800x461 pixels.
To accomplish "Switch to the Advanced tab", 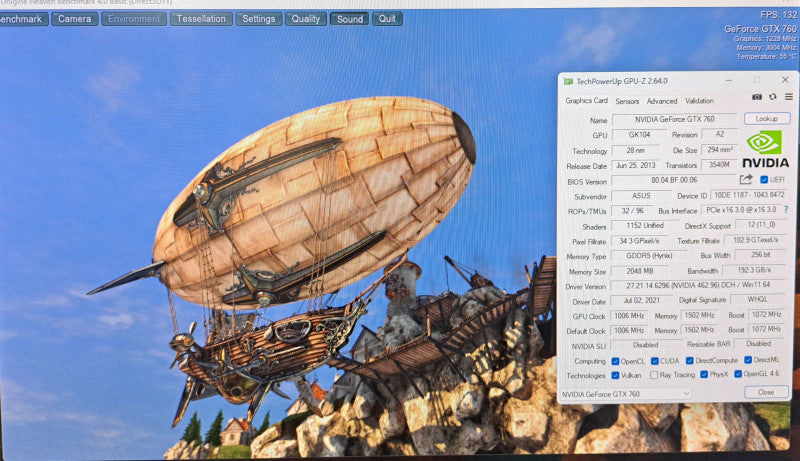I will point(662,101).
